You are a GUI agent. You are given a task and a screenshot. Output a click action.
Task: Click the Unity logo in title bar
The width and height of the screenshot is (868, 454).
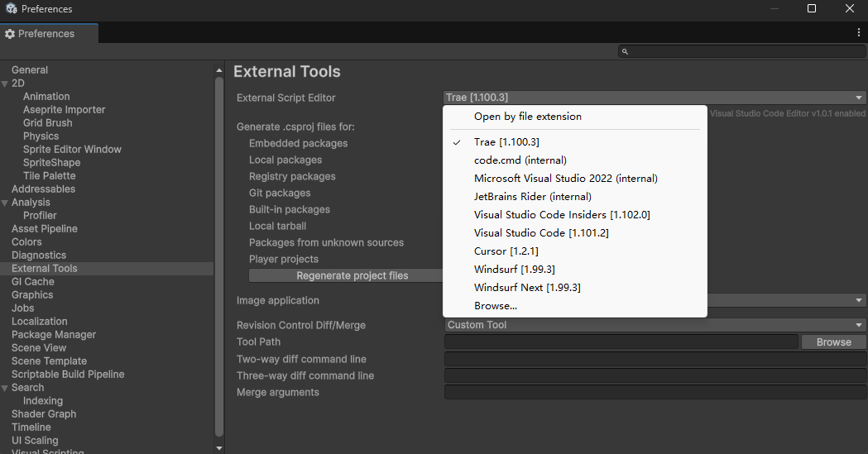11,8
